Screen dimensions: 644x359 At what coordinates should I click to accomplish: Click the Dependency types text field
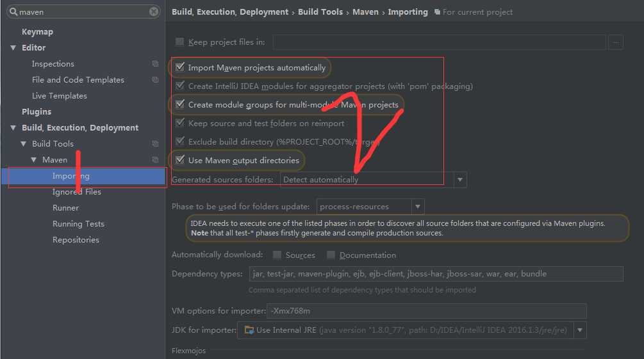(436, 274)
